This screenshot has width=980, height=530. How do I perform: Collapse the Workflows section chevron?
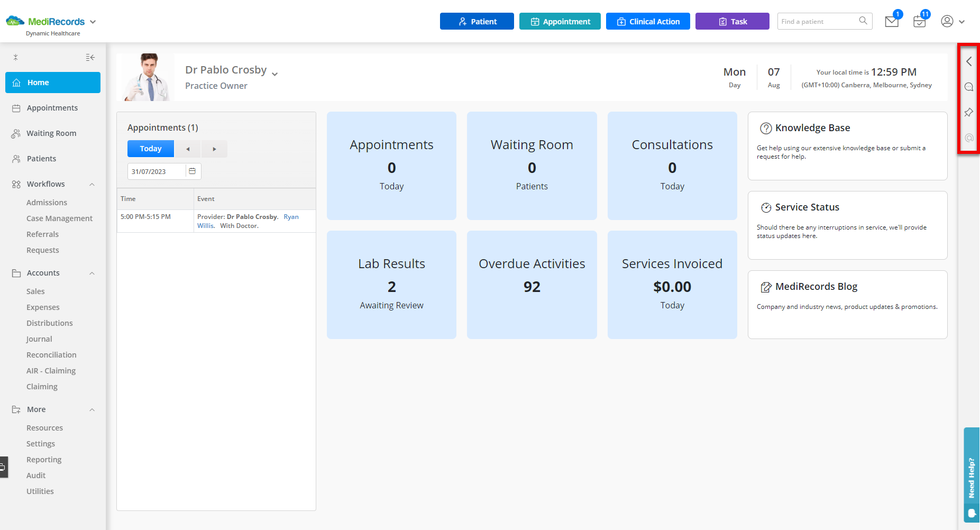[92, 185]
